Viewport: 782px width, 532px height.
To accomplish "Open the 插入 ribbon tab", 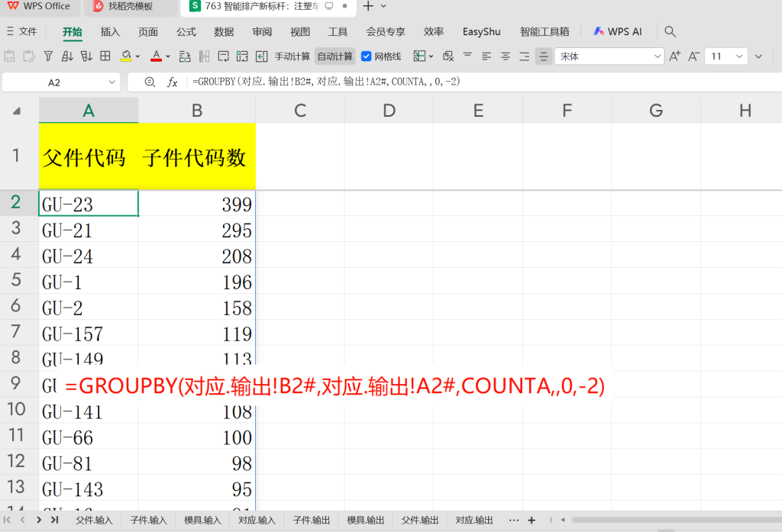I will 110,31.
